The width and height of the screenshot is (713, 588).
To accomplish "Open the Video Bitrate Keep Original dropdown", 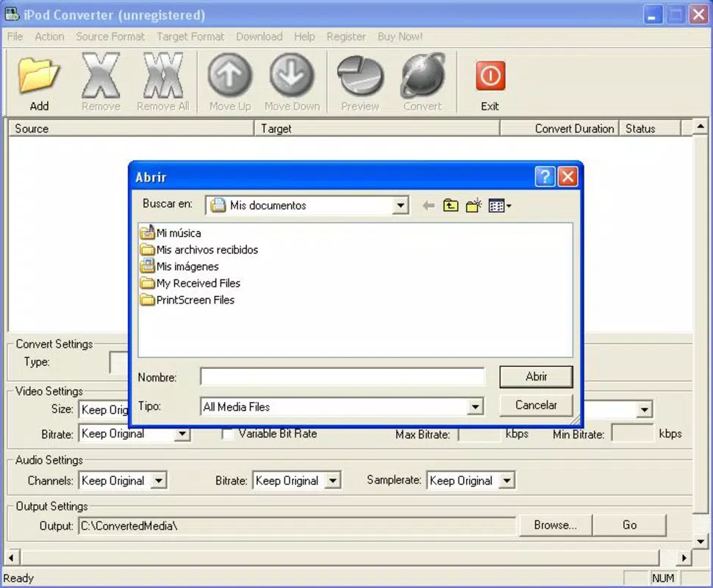I will pos(182,434).
